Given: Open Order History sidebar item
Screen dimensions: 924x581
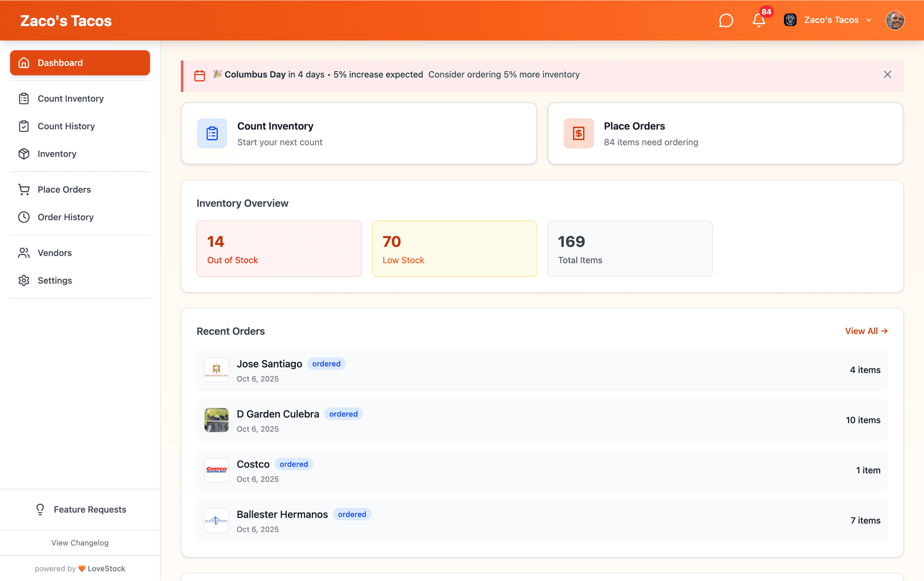Looking at the screenshot, I should [x=65, y=217].
